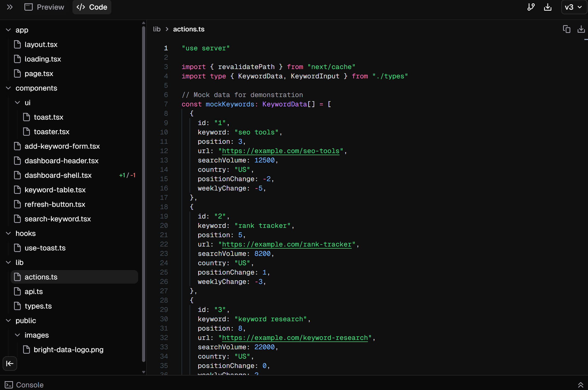Expand the sidebar with double chevron icon
The height and width of the screenshot is (390, 588).
[10, 7]
